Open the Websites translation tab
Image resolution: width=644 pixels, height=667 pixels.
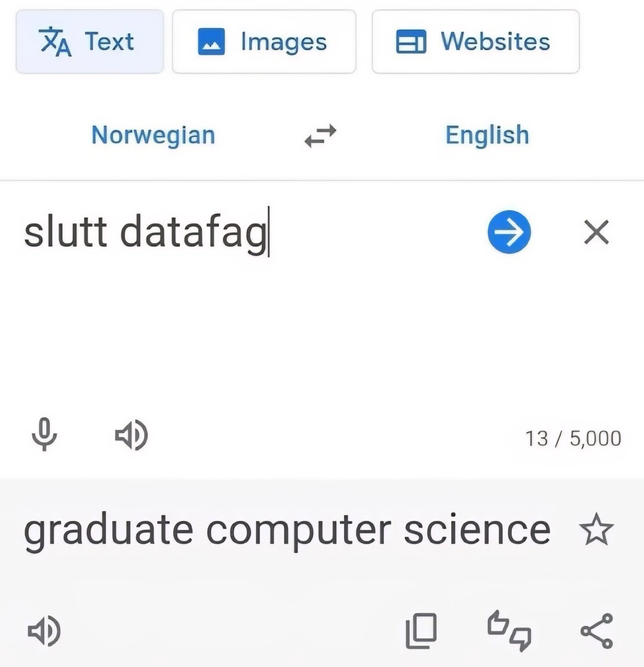(x=475, y=42)
